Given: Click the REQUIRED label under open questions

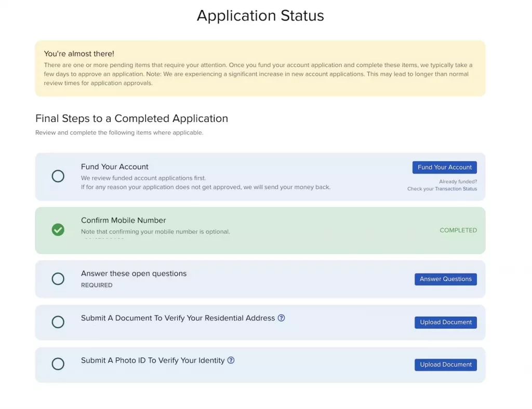Looking at the screenshot, I should tap(97, 285).
